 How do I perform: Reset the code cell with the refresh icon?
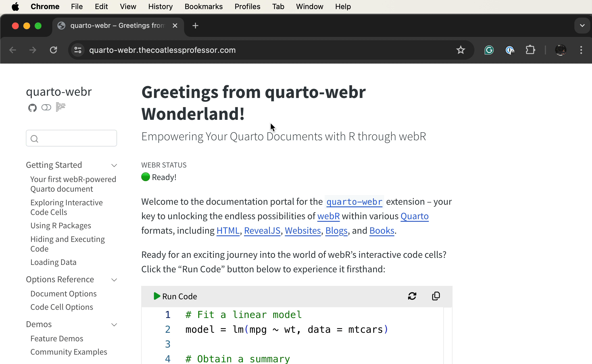click(x=412, y=296)
